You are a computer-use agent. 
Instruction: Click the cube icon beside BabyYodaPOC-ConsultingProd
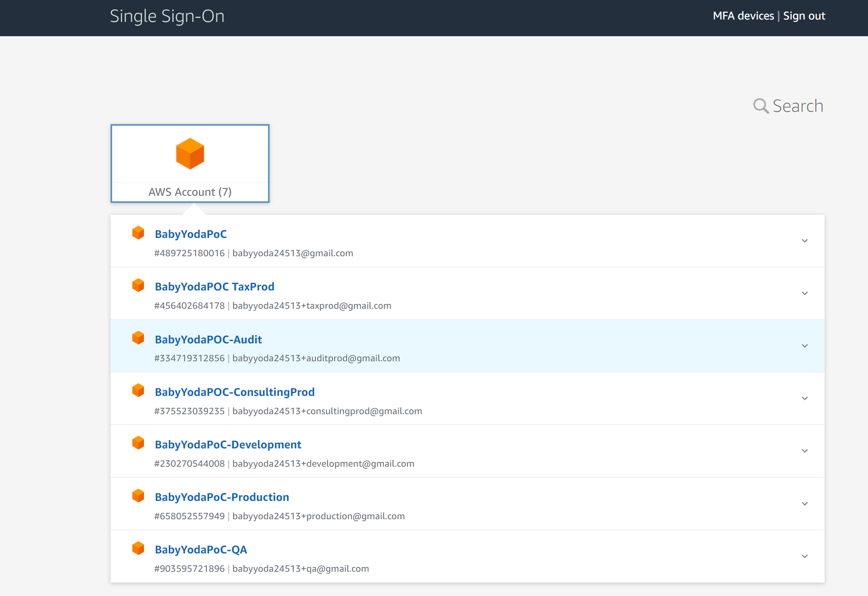point(138,390)
